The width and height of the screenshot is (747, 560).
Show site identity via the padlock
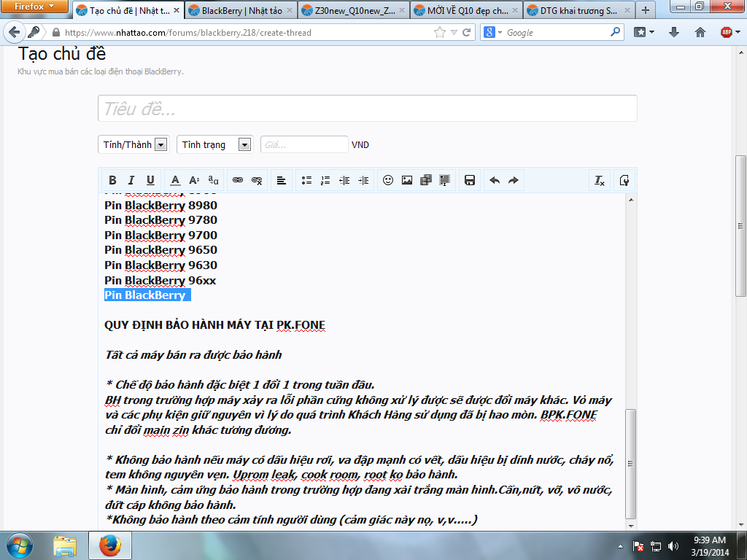click(x=56, y=32)
